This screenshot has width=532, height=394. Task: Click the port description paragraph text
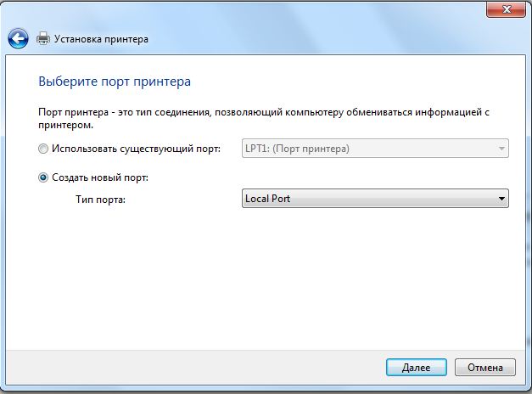click(x=255, y=112)
